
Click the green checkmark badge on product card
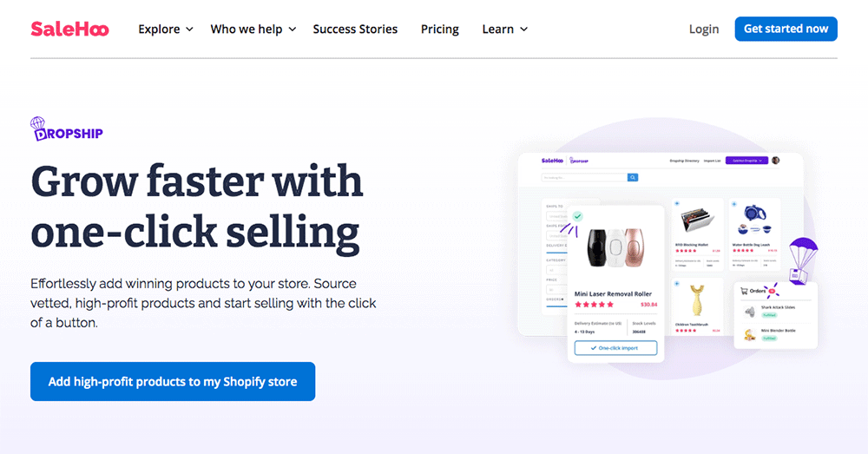click(577, 215)
